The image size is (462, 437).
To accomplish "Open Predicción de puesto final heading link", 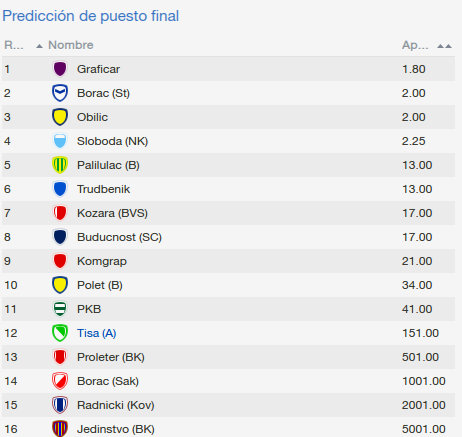I will coord(91,16).
